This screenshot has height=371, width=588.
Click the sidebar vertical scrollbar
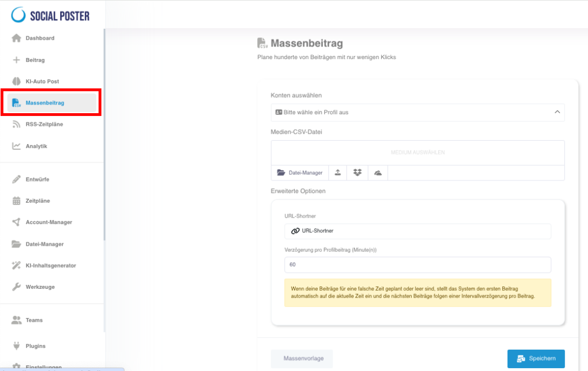pyautogui.click(x=105, y=135)
